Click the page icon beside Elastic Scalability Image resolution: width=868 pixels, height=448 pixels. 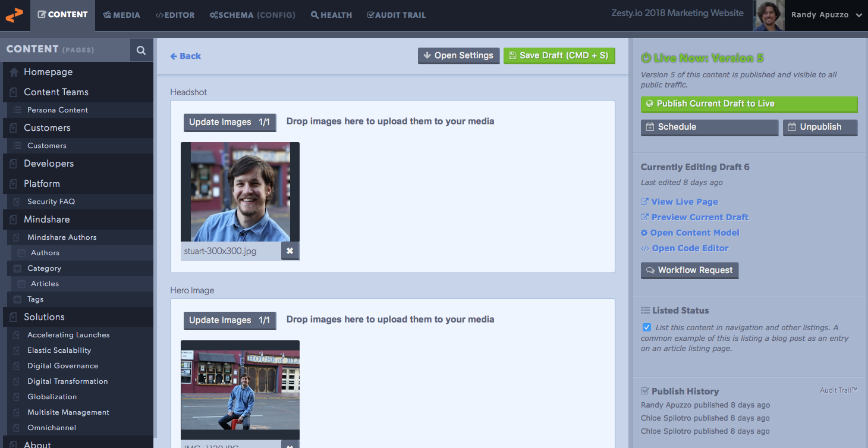(17, 350)
